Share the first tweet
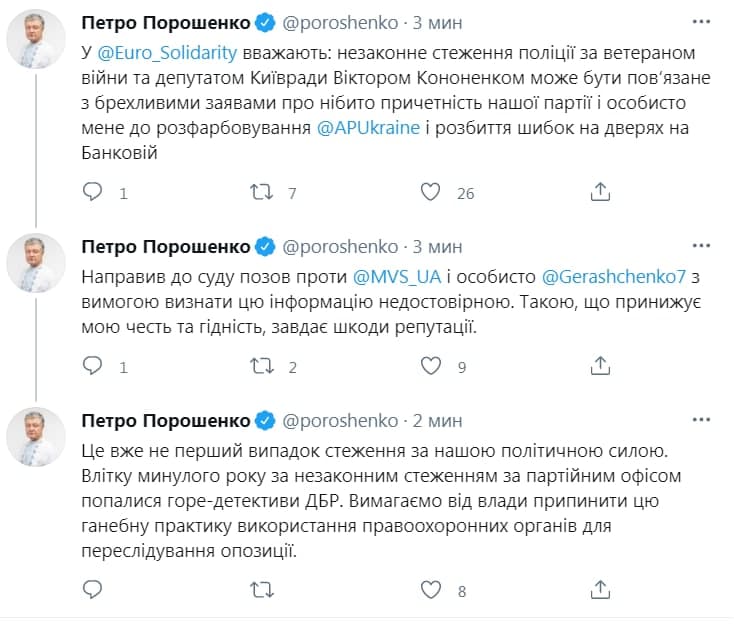The width and height of the screenshot is (734, 630). click(600, 193)
